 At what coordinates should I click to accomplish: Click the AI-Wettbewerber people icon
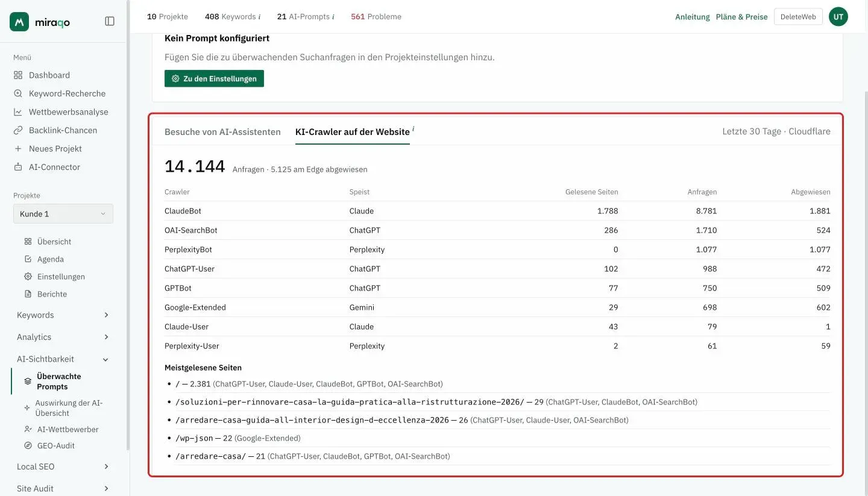click(28, 430)
